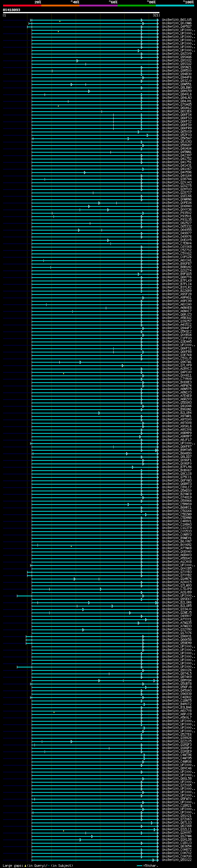Screen dimensions: 197x868
Task: Select the UniRef100_A8JF17 label
Action: coord(177,440)
